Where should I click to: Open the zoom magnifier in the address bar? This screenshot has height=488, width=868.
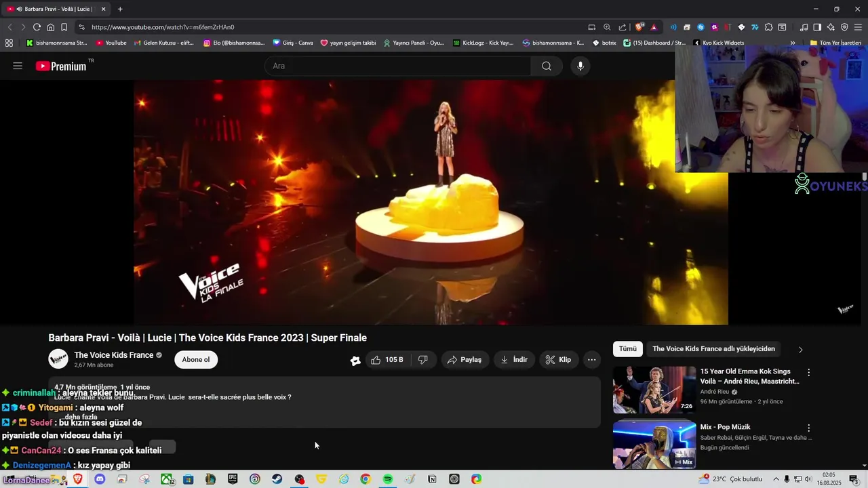pyautogui.click(x=607, y=27)
